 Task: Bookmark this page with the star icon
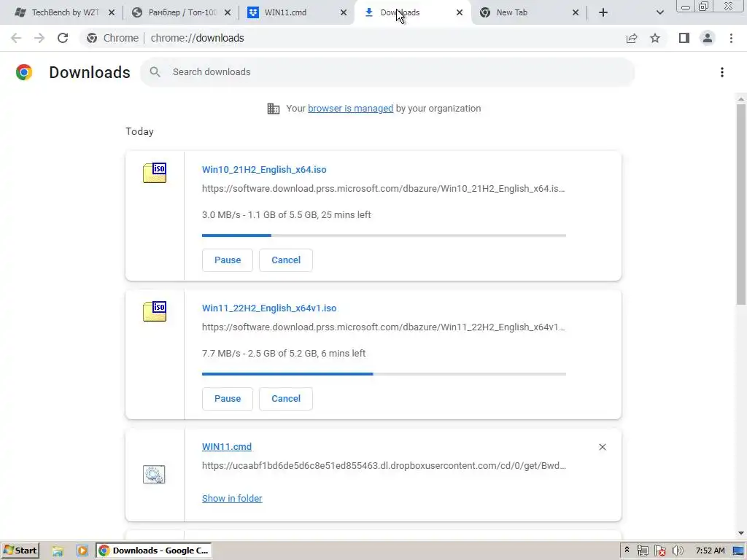click(x=655, y=38)
